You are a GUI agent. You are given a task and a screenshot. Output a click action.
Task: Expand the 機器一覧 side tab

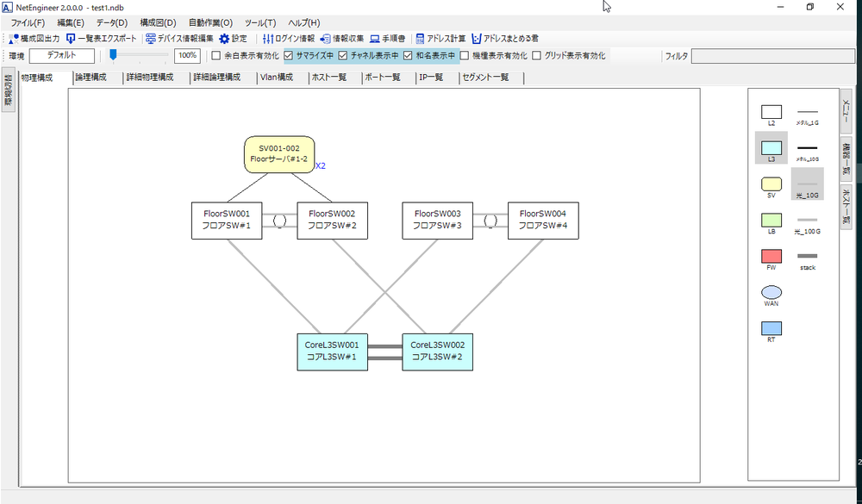(846, 156)
